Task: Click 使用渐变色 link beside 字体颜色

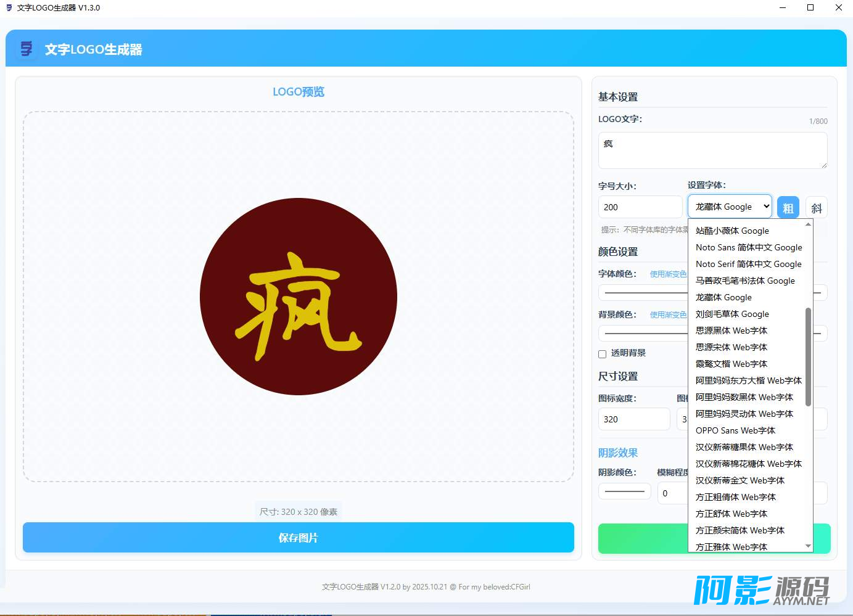Action: [x=667, y=274]
